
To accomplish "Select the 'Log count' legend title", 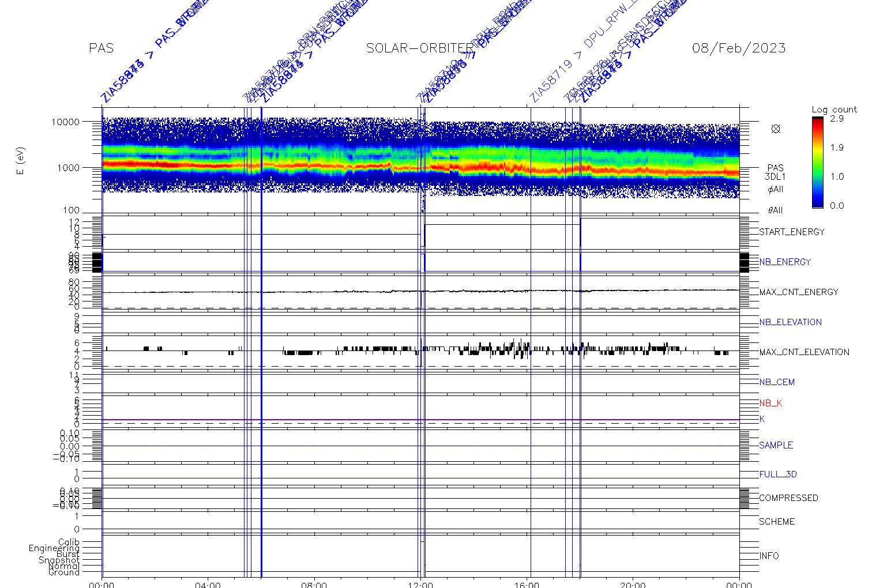I will 834,110.
